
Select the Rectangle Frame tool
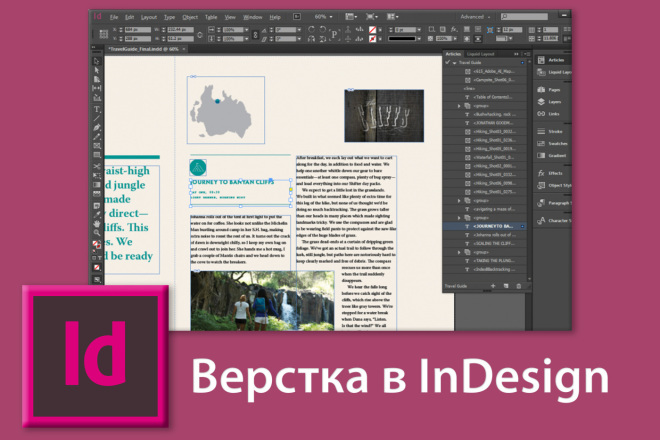point(97,146)
